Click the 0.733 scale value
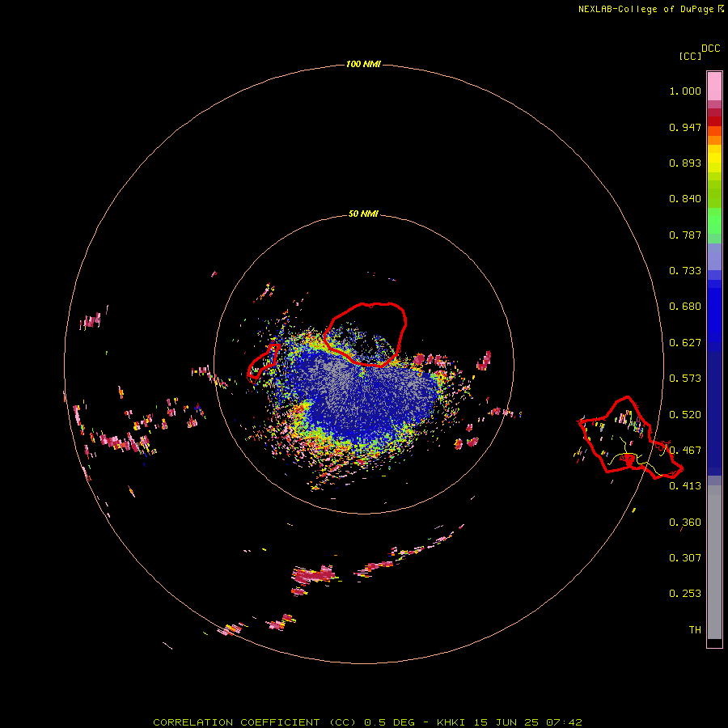 click(x=685, y=271)
